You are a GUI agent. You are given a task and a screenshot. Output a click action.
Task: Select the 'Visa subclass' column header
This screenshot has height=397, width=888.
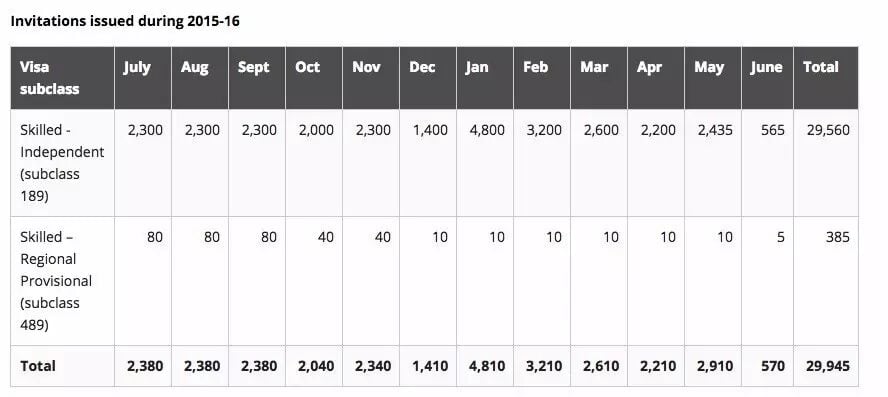[62, 78]
